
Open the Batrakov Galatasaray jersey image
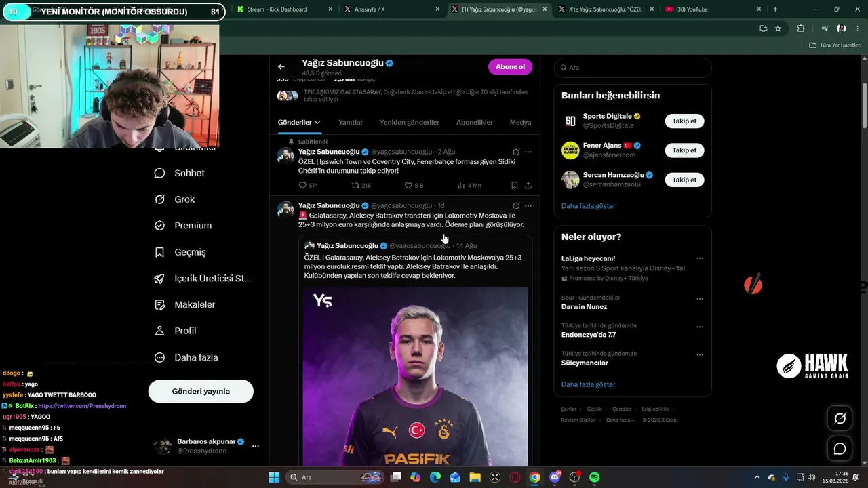[415, 376]
